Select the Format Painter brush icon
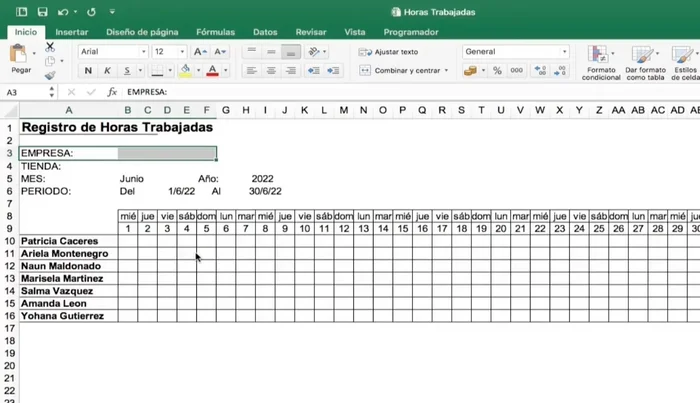This screenshot has width=700, height=403. pos(50,75)
